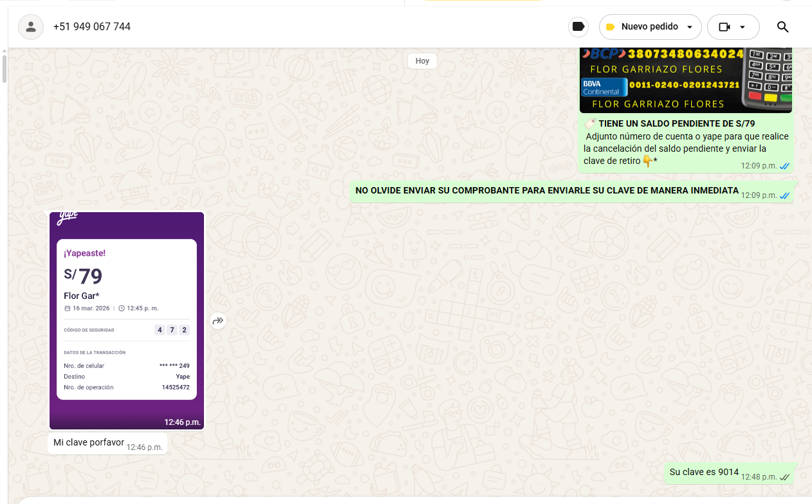Click the black label tag icon
Viewport: 812px width, 504px height.
click(x=578, y=27)
